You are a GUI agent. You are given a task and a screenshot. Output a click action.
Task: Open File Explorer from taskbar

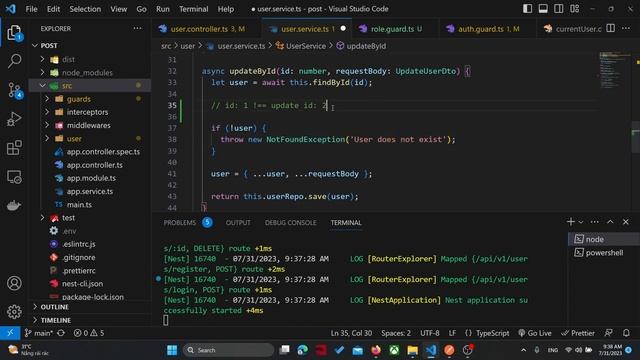pyautogui.click(x=413, y=350)
